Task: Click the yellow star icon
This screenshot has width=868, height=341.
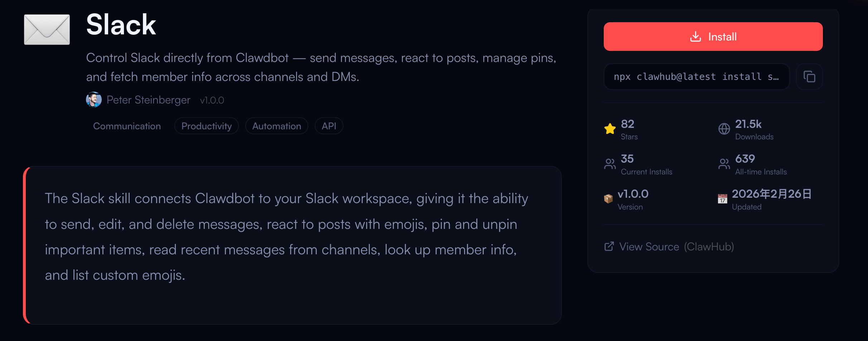Action: point(610,129)
